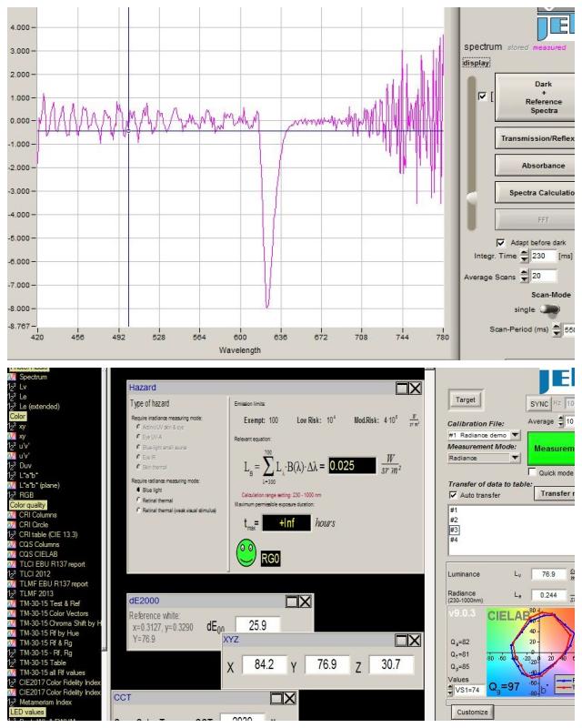
Task: Expand the Measurement Mode dropdown
Action: click(x=516, y=459)
